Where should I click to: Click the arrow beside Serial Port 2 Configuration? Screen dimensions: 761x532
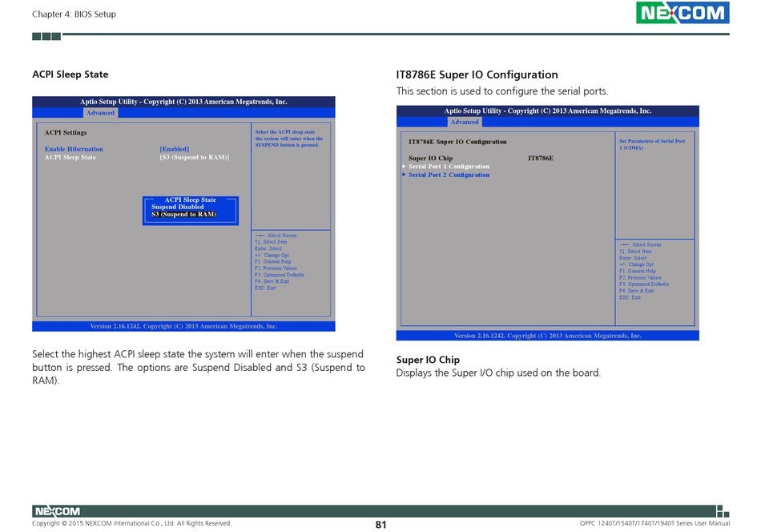click(x=405, y=175)
